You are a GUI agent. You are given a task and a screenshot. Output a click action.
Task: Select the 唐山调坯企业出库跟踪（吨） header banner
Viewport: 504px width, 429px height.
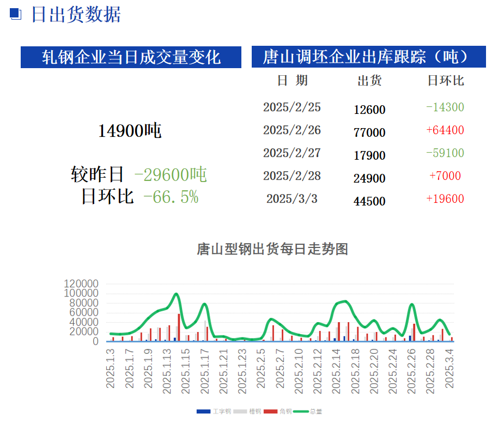point(368,57)
